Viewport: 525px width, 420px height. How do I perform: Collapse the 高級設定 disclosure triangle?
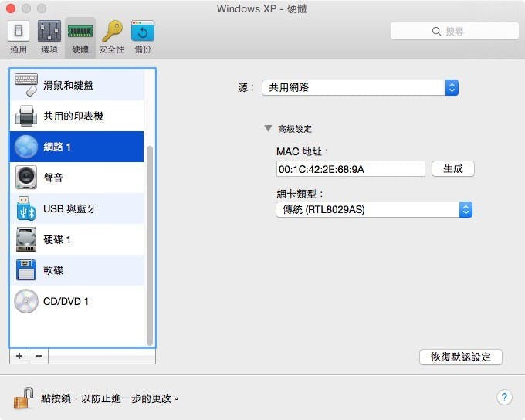click(268, 128)
